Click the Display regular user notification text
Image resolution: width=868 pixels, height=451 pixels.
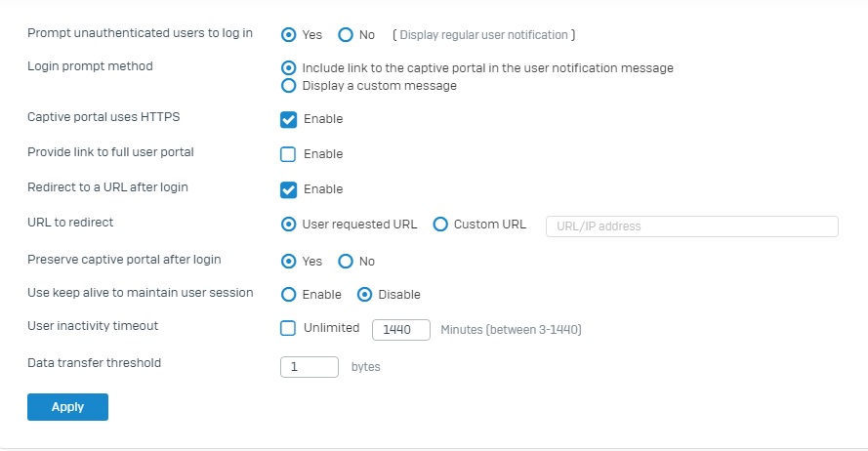(484, 35)
